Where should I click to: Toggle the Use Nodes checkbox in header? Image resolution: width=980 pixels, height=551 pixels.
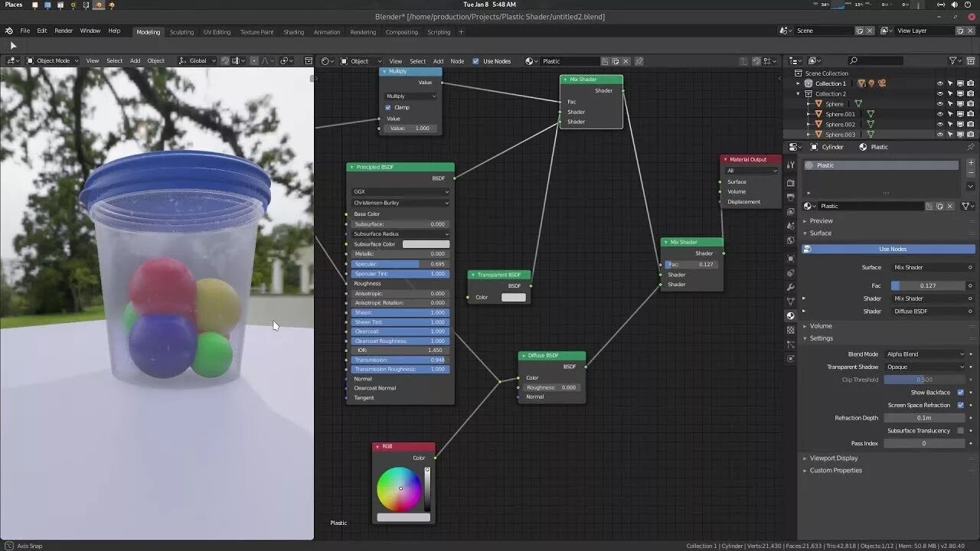click(x=475, y=61)
